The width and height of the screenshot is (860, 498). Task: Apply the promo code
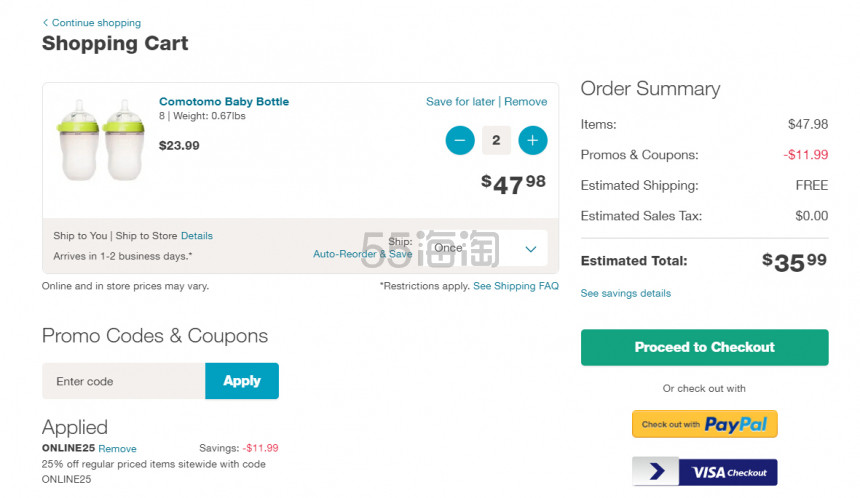242,381
